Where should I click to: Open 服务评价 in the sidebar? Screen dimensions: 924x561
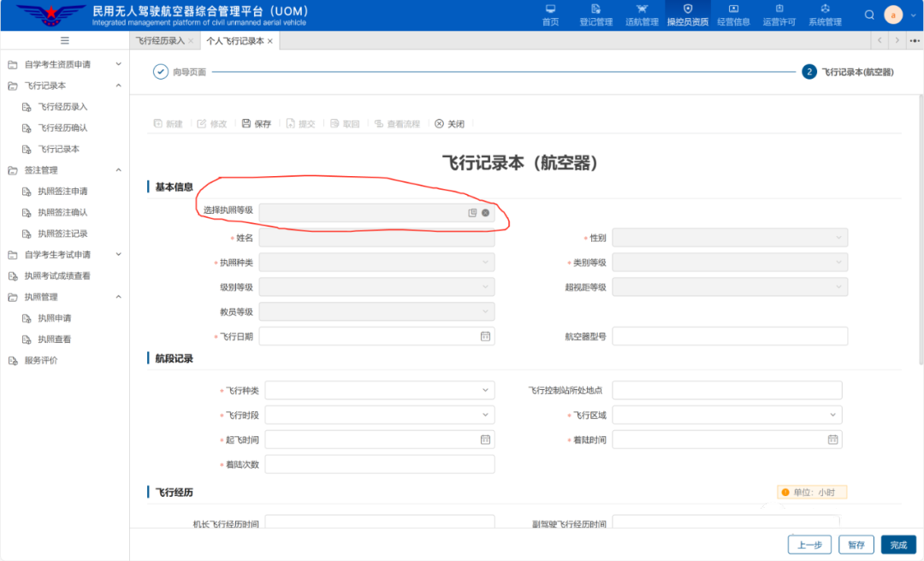(41, 361)
